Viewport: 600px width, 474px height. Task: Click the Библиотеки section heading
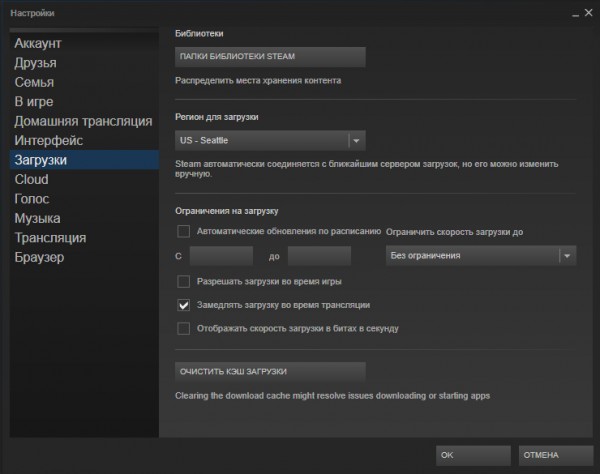tap(199, 34)
